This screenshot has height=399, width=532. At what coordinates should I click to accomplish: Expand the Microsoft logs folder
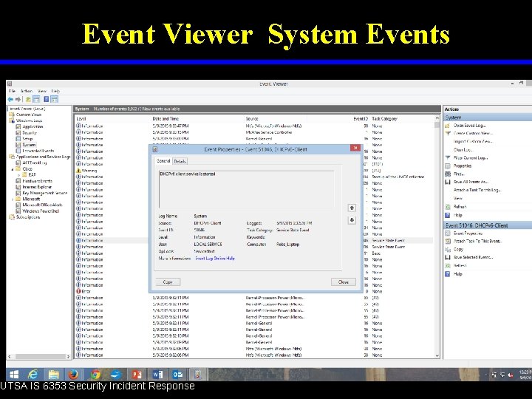click(13, 199)
